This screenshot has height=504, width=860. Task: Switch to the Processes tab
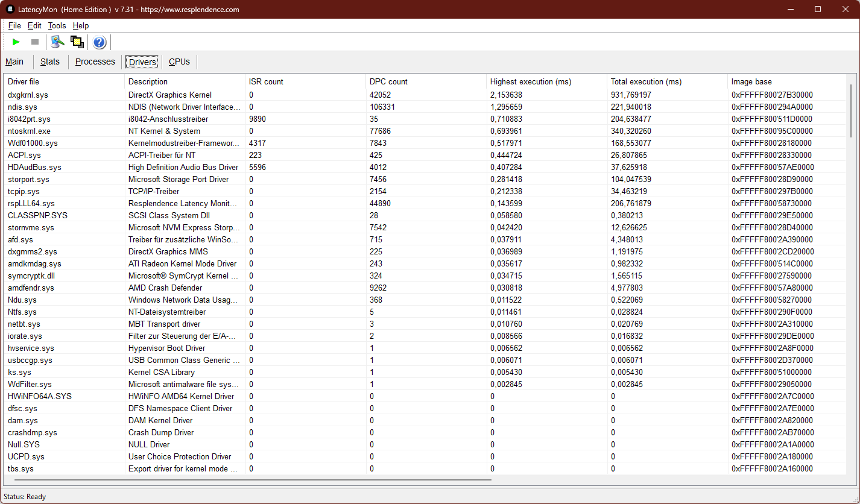pyautogui.click(x=95, y=61)
